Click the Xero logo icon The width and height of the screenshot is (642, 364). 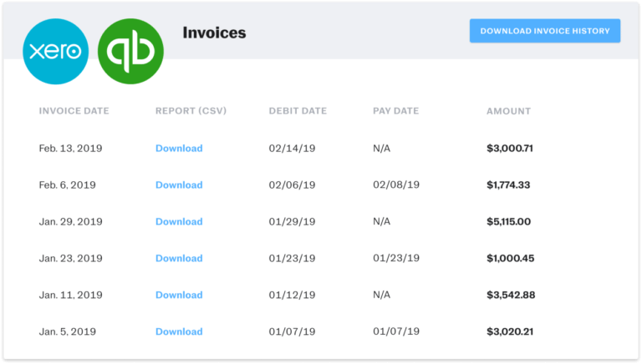coord(56,51)
